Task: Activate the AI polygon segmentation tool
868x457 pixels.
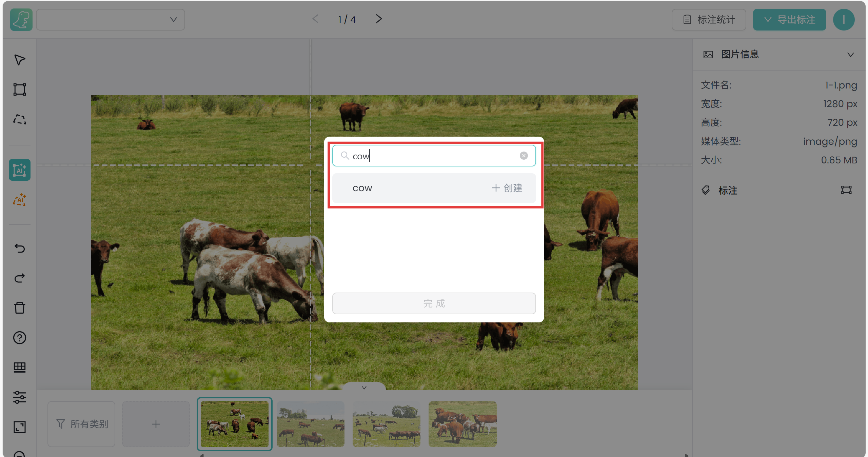Action: pyautogui.click(x=20, y=200)
